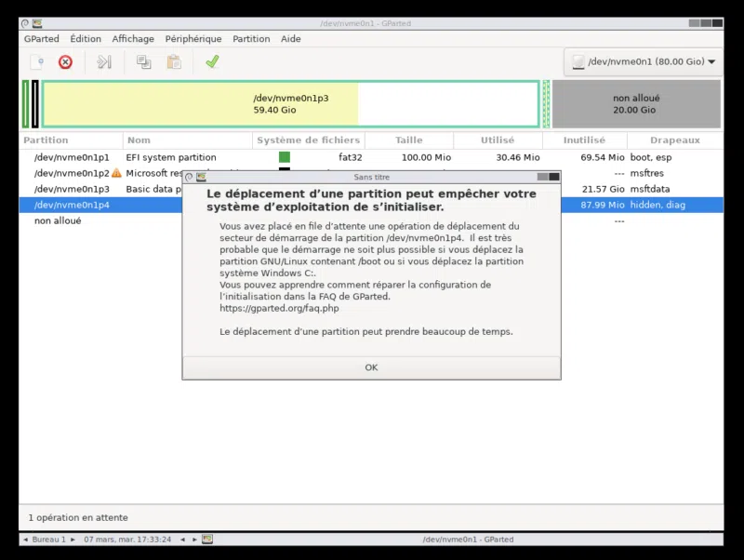Click the resize/move partition toolbar icon
Screen dimensions: 744x560
click(104, 62)
